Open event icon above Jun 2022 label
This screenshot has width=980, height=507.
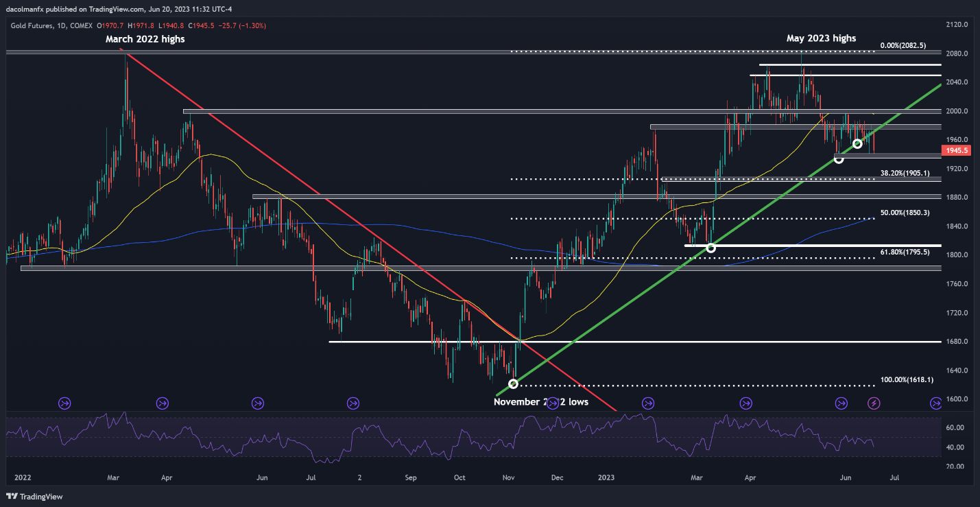pos(258,403)
